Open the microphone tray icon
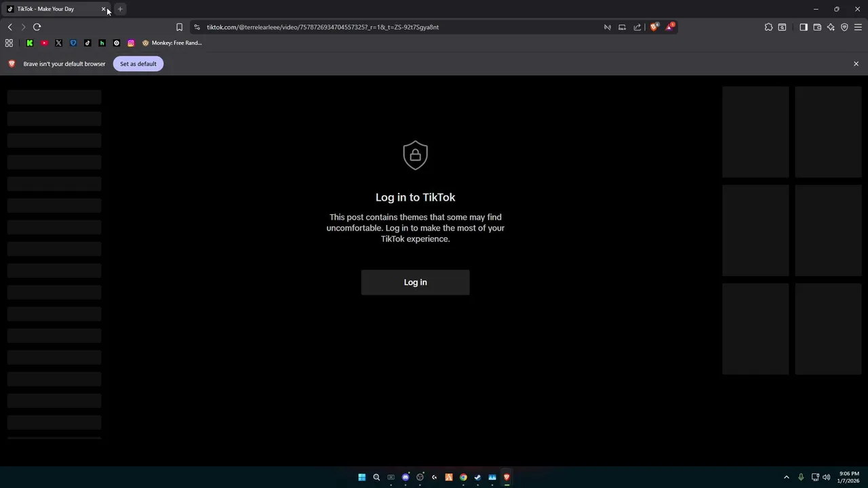Image resolution: width=868 pixels, height=488 pixels. 801,477
